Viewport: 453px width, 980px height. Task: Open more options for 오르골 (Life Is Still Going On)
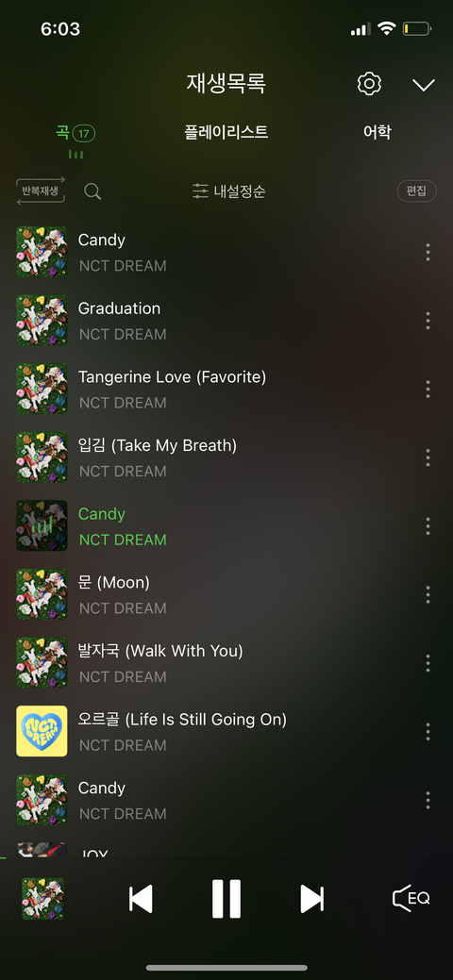pyautogui.click(x=428, y=731)
